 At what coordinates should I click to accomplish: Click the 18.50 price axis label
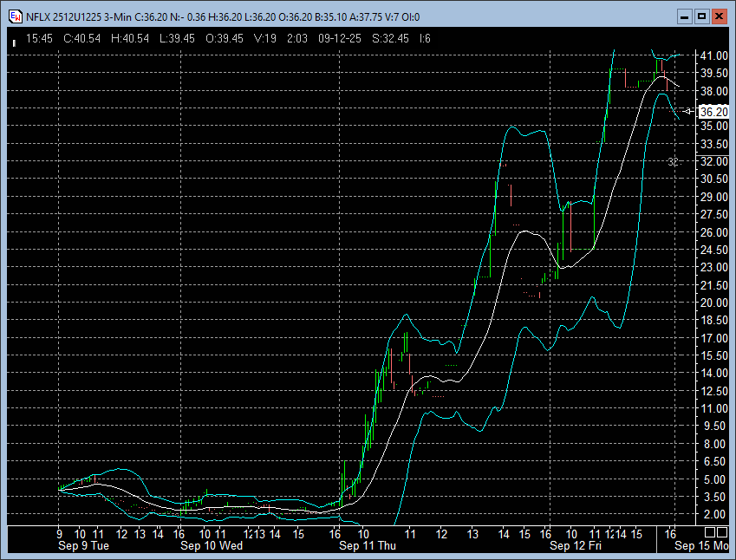[x=714, y=320]
